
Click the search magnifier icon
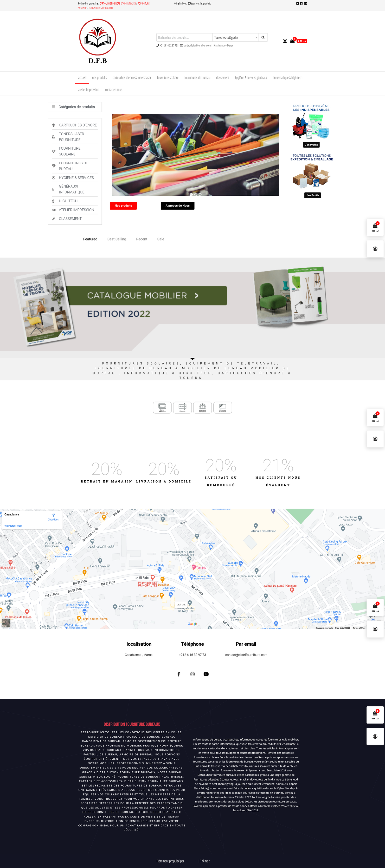click(x=263, y=37)
